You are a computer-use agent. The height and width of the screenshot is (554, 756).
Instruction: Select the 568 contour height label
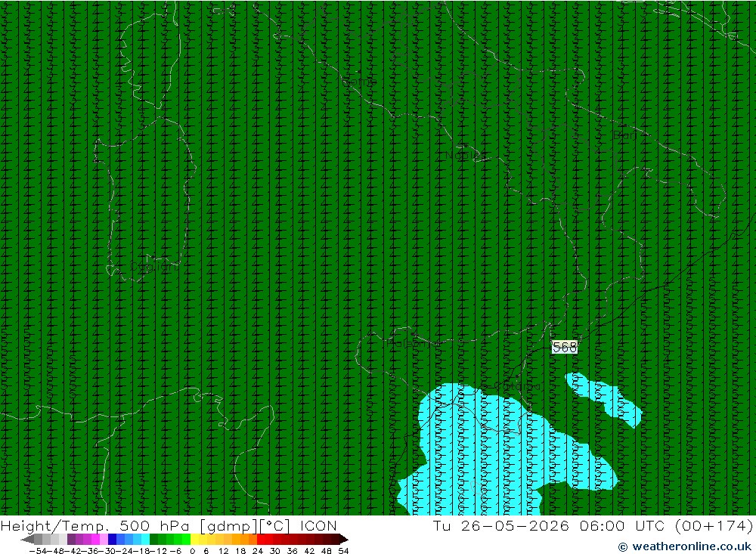pos(564,347)
